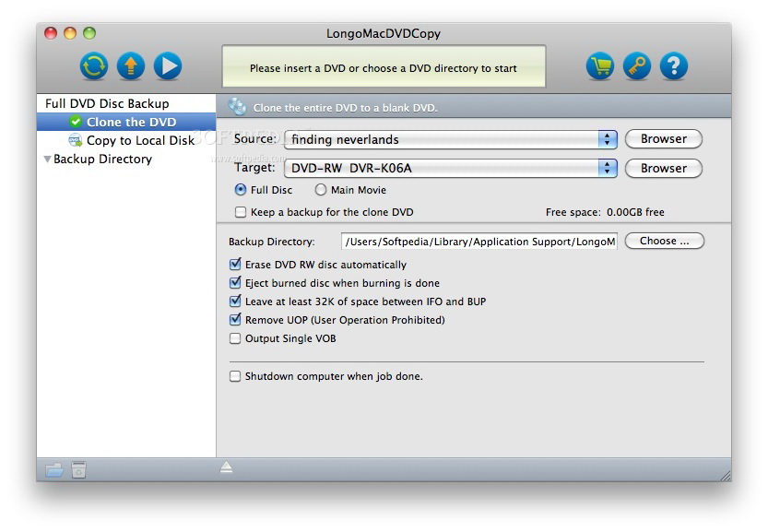Collapse the Backup Directory tree triangle
768x532 pixels.
pyautogui.click(x=48, y=160)
